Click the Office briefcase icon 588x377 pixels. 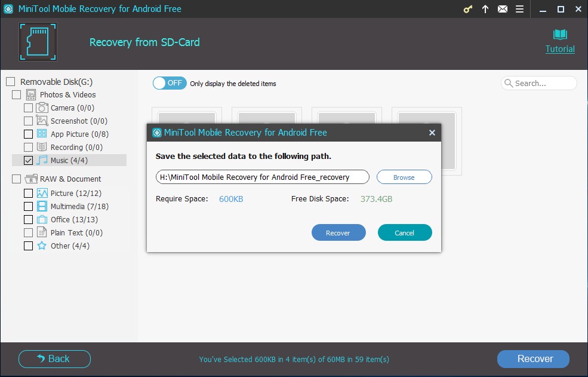[42, 219]
